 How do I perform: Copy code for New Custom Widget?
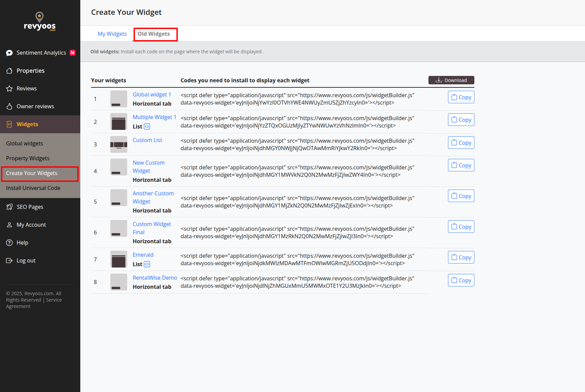(x=461, y=165)
